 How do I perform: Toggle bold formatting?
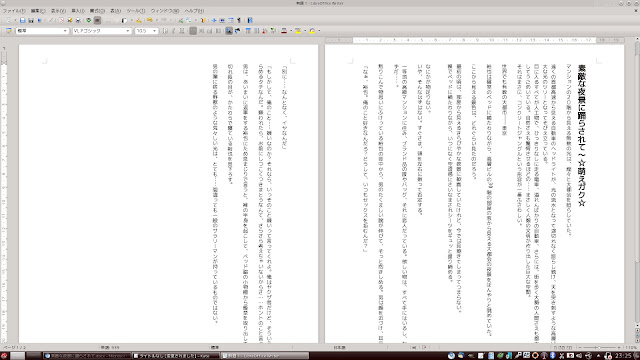click(x=165, y=31)
